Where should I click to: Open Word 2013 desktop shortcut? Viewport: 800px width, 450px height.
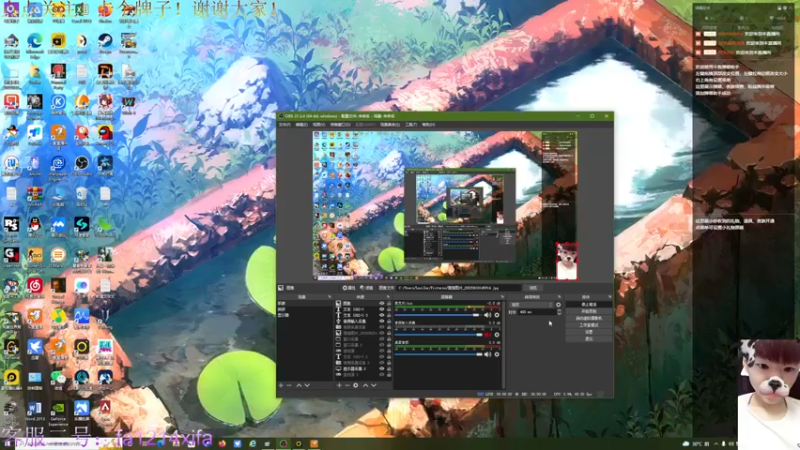pos(35,411)
